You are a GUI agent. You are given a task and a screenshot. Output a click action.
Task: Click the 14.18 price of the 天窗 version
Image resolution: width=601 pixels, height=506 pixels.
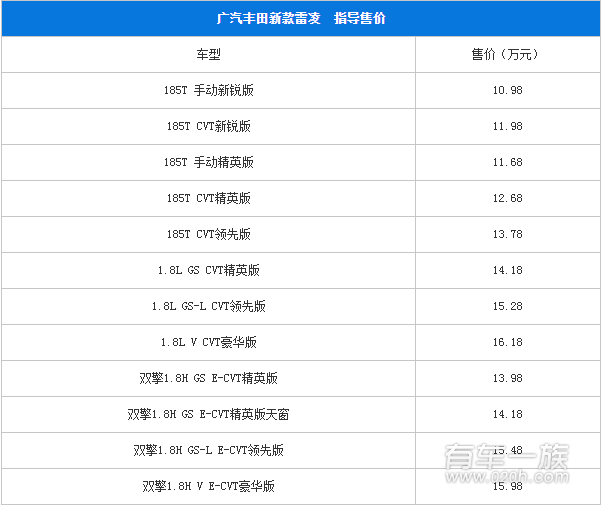(x=507, y=414)
